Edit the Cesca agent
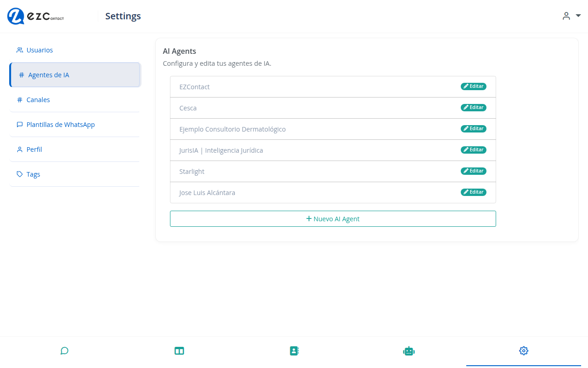Viewport: 588px width, 368px height. (473, 107)
